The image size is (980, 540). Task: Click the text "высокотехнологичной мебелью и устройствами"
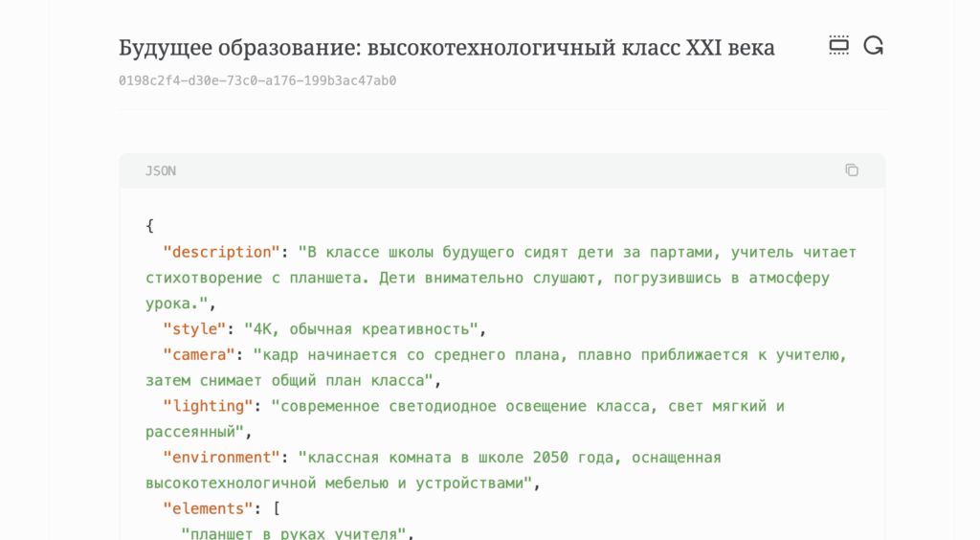click(334, 483)
